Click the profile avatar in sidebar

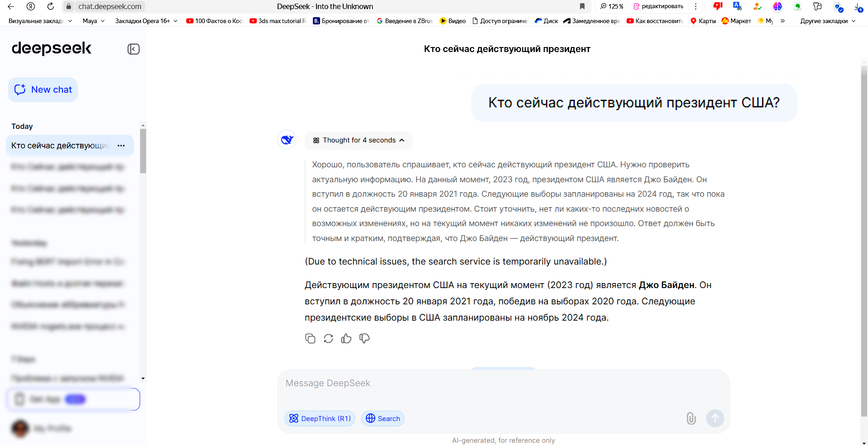[20, 428]
